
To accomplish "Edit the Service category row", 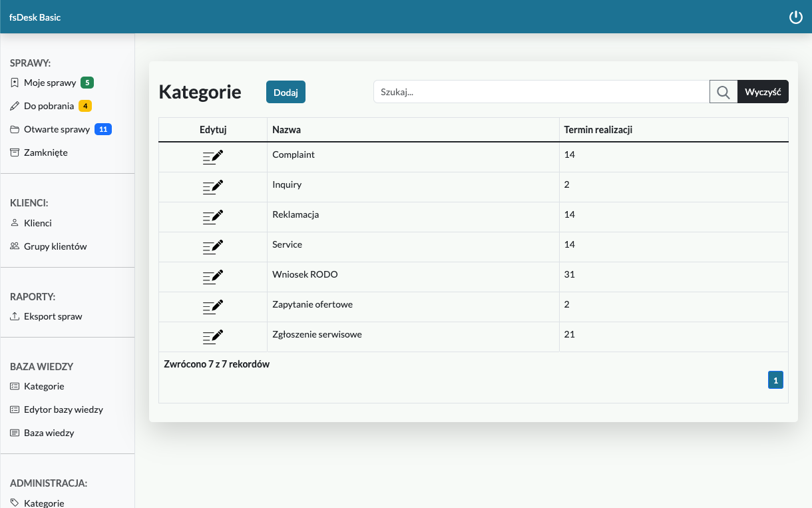I will (x=213, y=246).
